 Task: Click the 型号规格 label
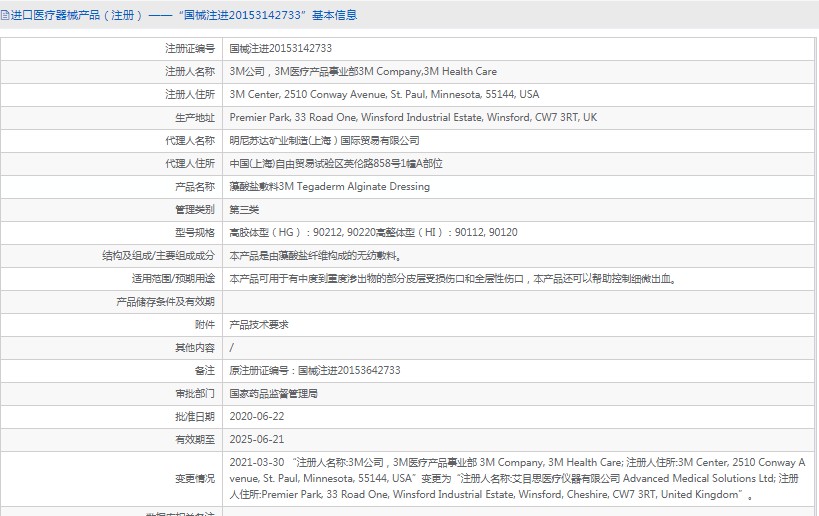point(195,232)
